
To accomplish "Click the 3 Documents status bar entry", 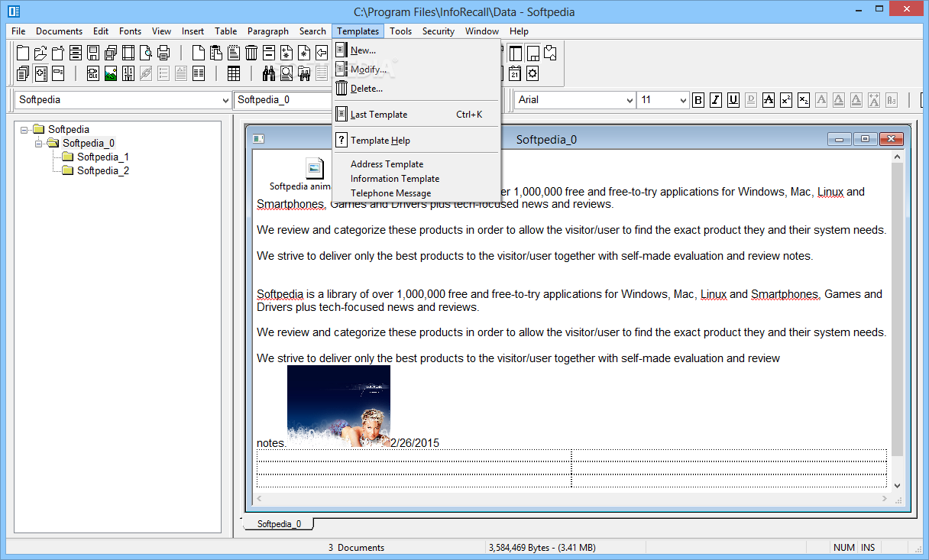I will coord(356,548).
